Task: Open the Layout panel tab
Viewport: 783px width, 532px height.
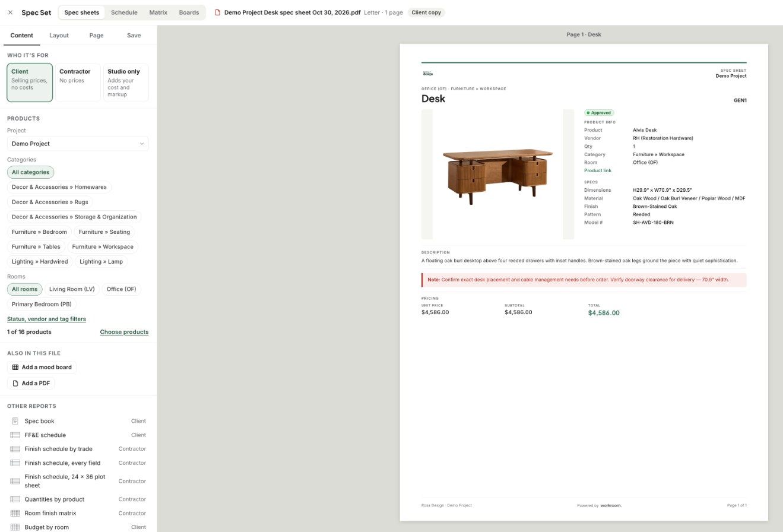Action: pyautogui.click(x=59, y=36)
